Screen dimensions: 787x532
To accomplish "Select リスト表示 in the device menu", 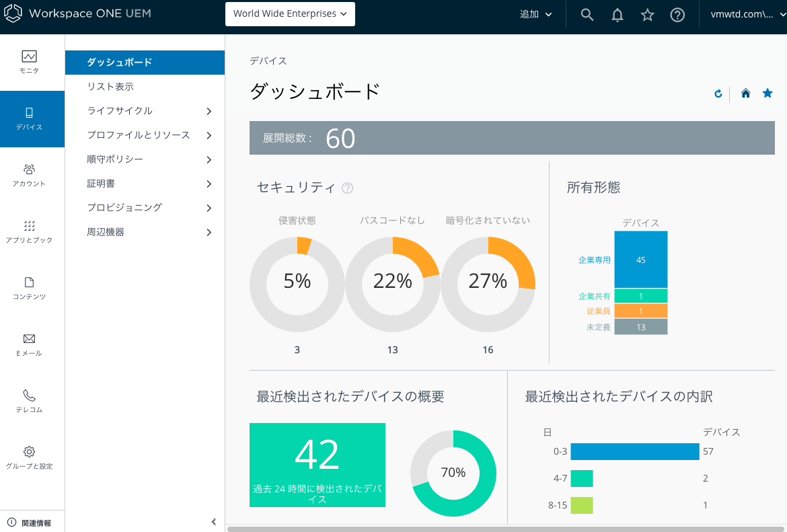I will (x=110, y=87).
